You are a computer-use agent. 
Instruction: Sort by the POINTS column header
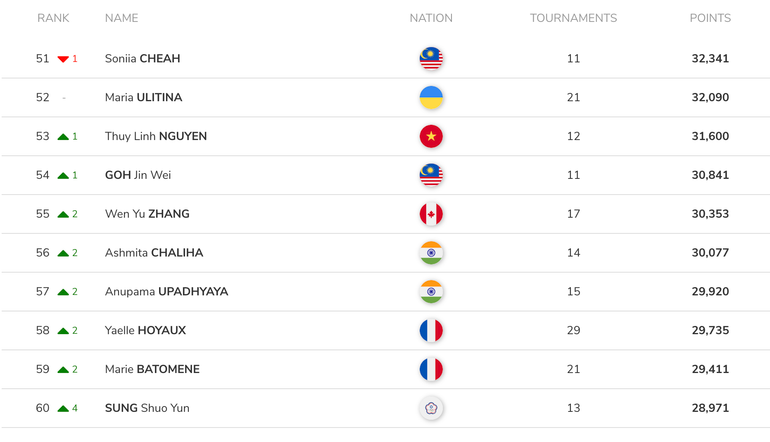click(x=710, y=18)
